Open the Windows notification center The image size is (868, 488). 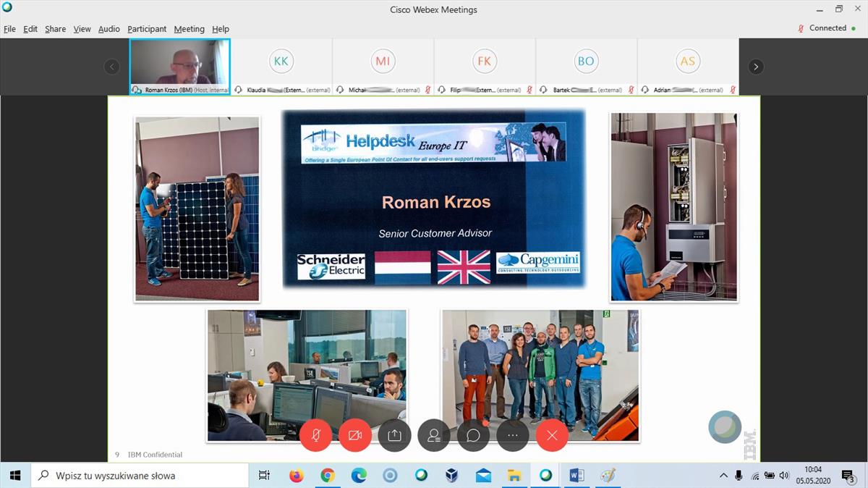click(x=848, y=476)
